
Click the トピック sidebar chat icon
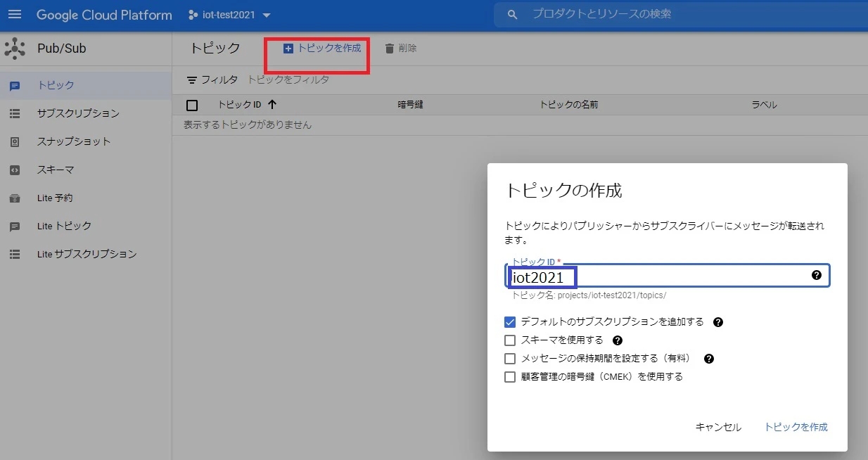pyautogui.click(x=15, y=86)
